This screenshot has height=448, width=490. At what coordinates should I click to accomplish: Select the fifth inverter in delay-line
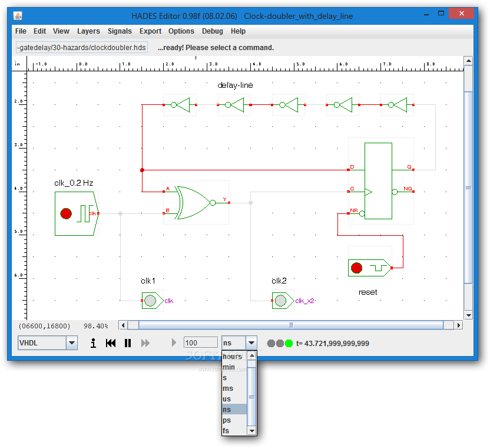click(x=398, y=105)
